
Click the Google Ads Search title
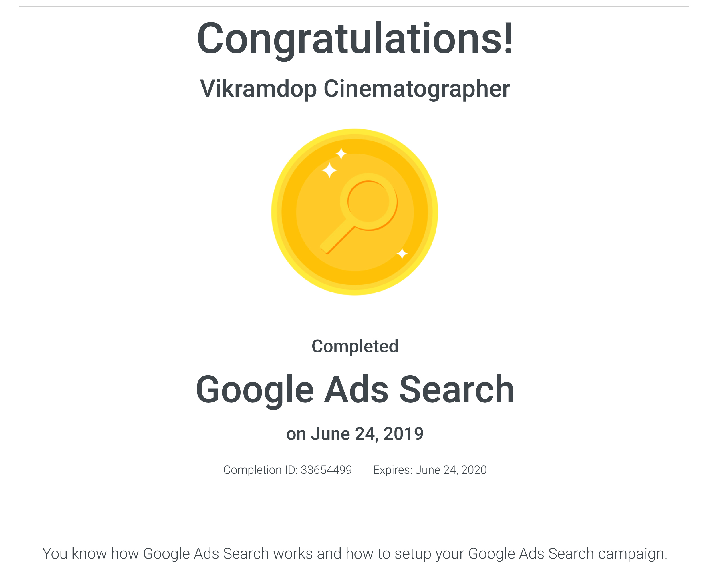click(355, 391)
